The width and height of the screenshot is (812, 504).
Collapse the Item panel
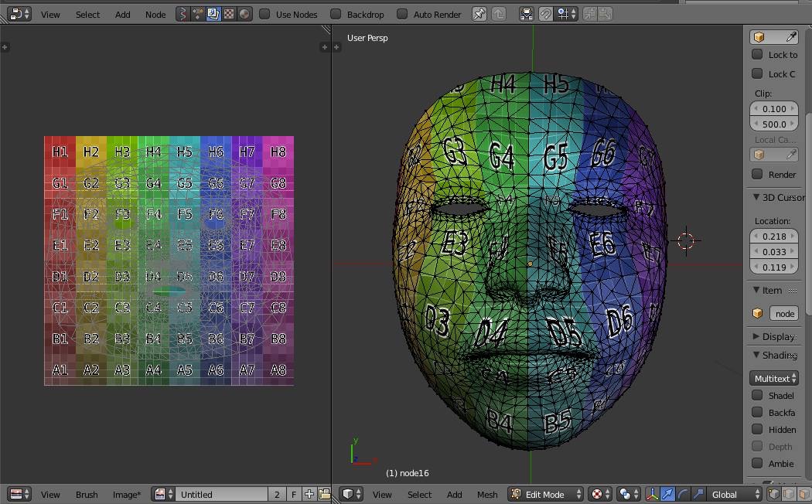pyautogui.click(x=756, y=291)
